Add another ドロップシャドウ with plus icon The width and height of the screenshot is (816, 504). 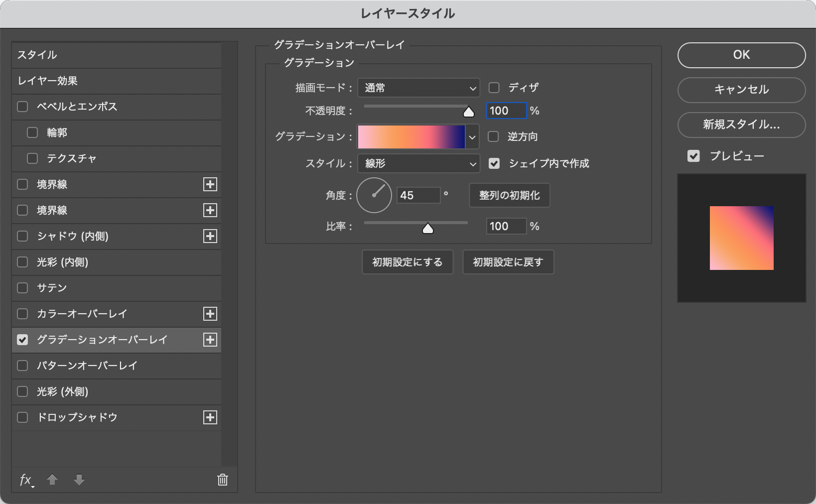tap(210, 417)
